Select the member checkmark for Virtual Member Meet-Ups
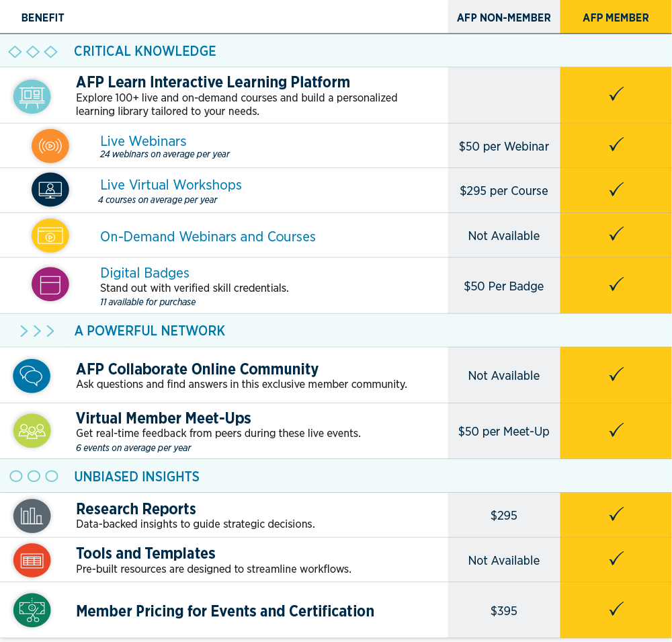 [x=616, y=430]
